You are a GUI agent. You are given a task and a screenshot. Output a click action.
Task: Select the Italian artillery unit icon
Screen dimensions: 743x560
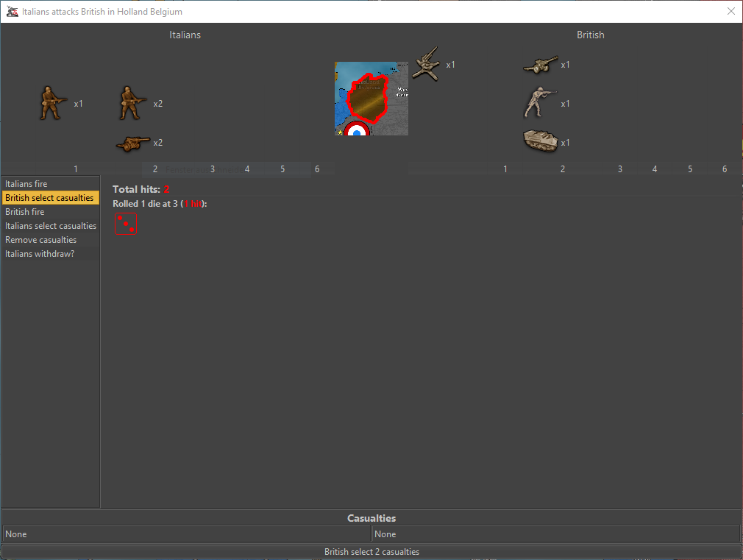132,143
